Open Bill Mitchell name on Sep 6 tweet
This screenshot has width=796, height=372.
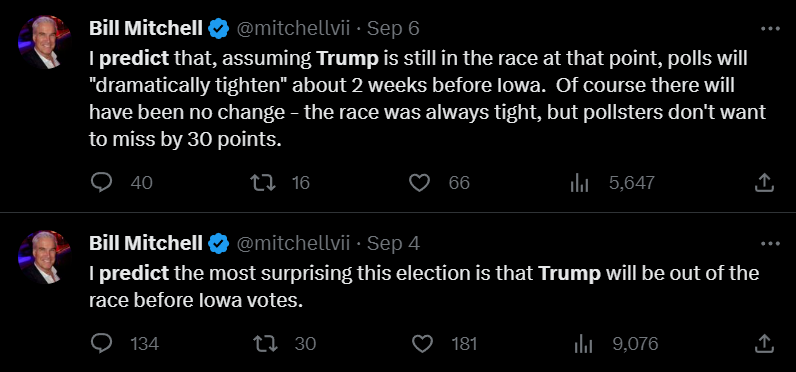tap(146, 28)
